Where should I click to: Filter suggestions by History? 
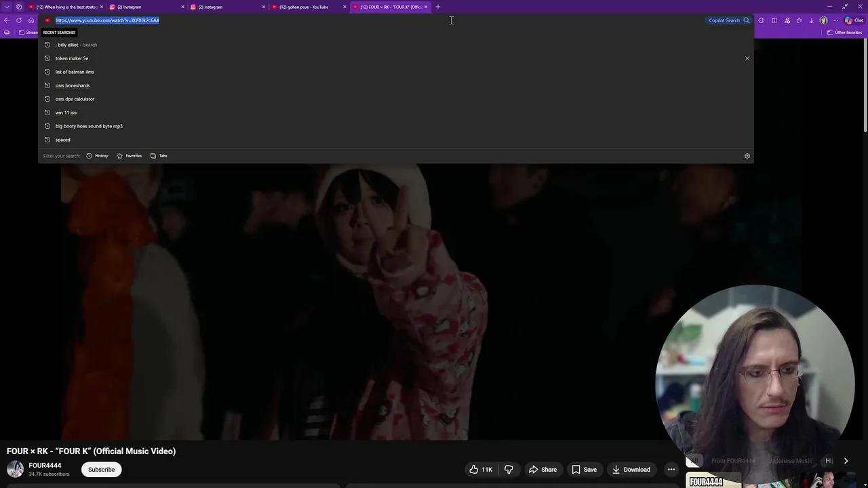pyautogui.click(x=97, y=156)
